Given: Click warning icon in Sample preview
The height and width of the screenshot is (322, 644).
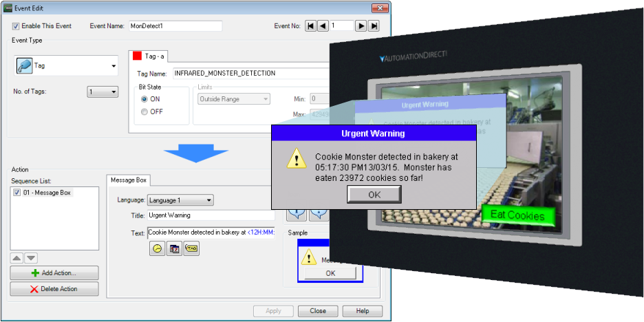Looking at the screenshot, I should (x=309, y=257).
